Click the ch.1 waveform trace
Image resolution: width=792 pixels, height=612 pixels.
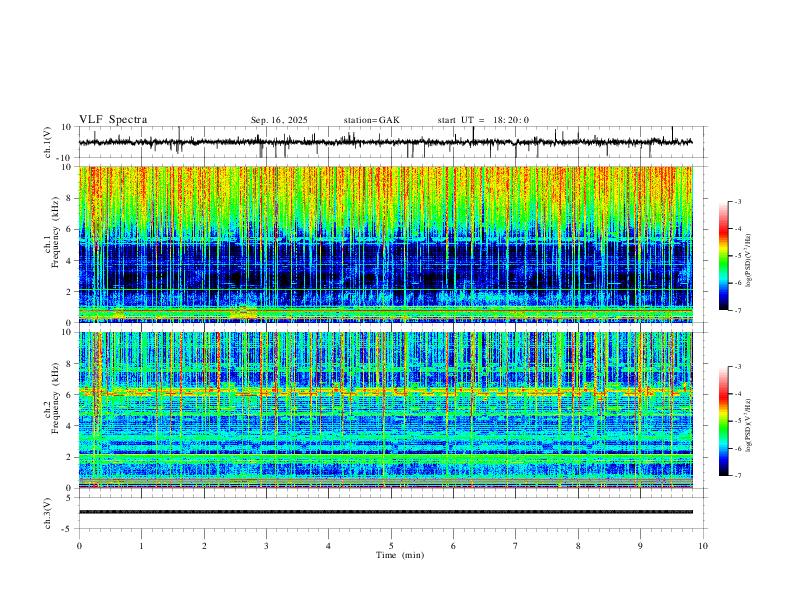click(385, 142)
